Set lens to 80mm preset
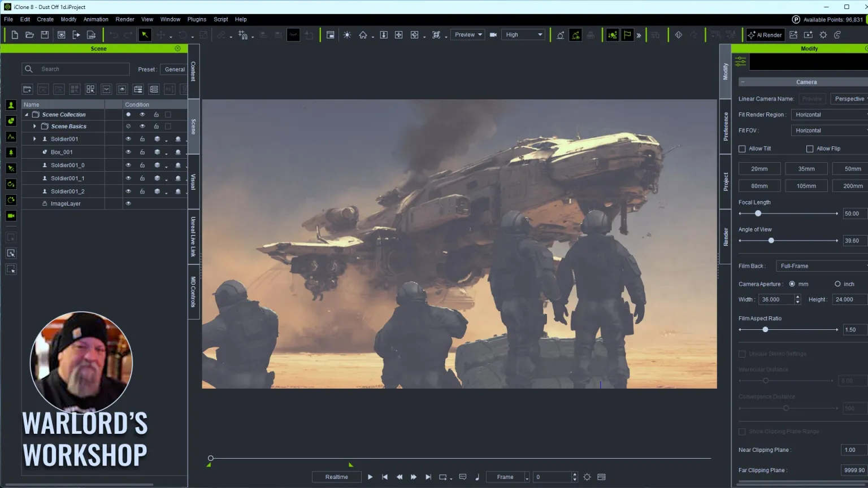The width and height of the screenshot is (868, 488). [x=759, y=186]
